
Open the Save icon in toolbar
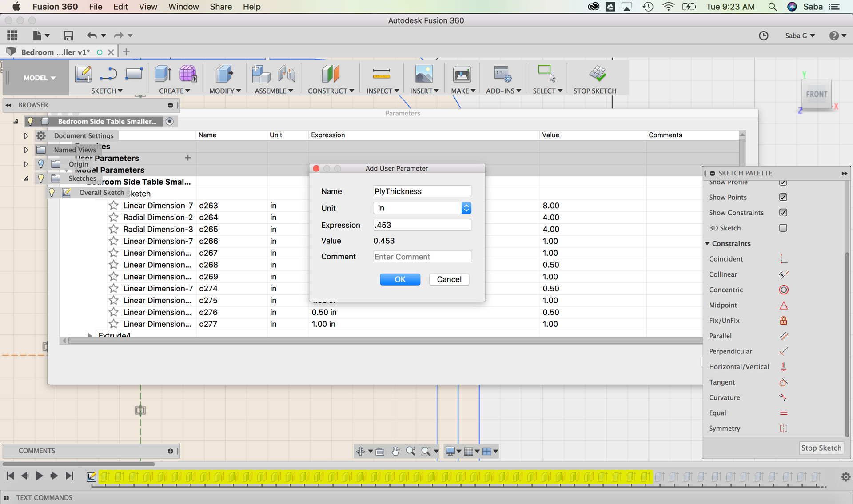68,36
